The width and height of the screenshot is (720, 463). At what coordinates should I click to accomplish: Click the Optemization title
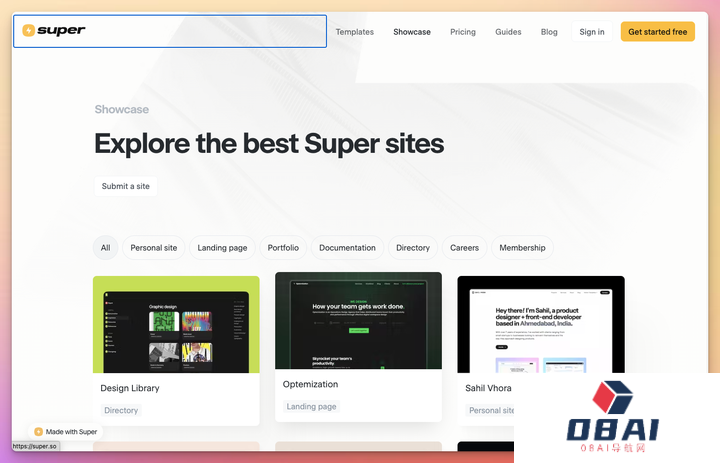click(x=310, y=384)
